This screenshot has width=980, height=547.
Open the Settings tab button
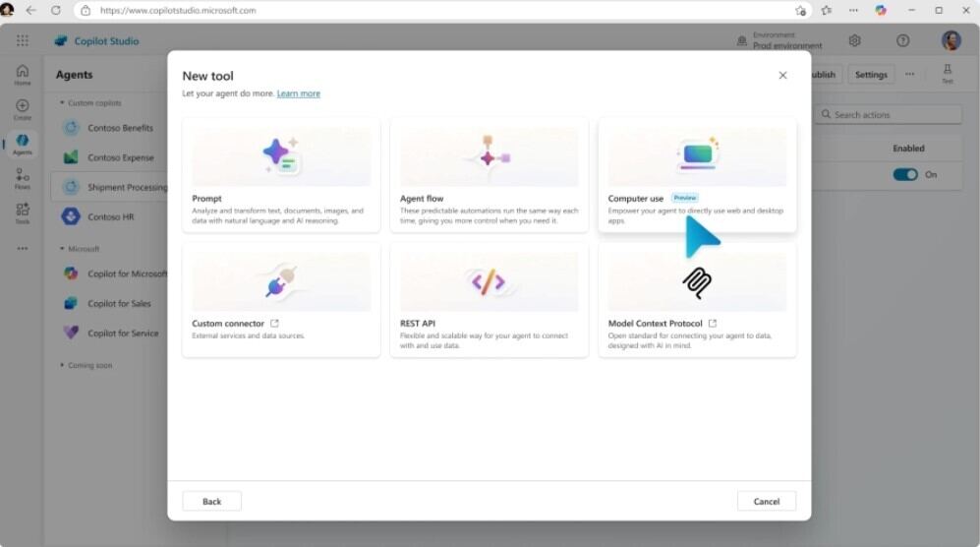point(871,75)
